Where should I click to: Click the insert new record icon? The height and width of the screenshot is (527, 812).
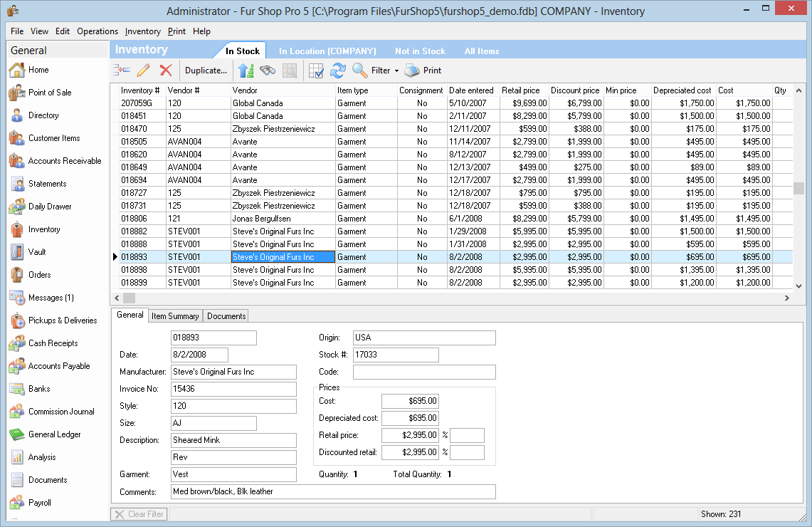(122, 71)
